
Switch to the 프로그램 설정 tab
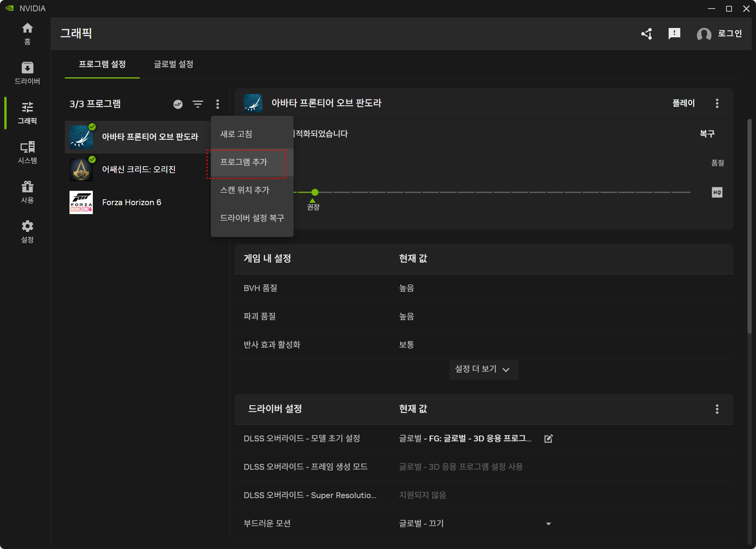[102, 64]
